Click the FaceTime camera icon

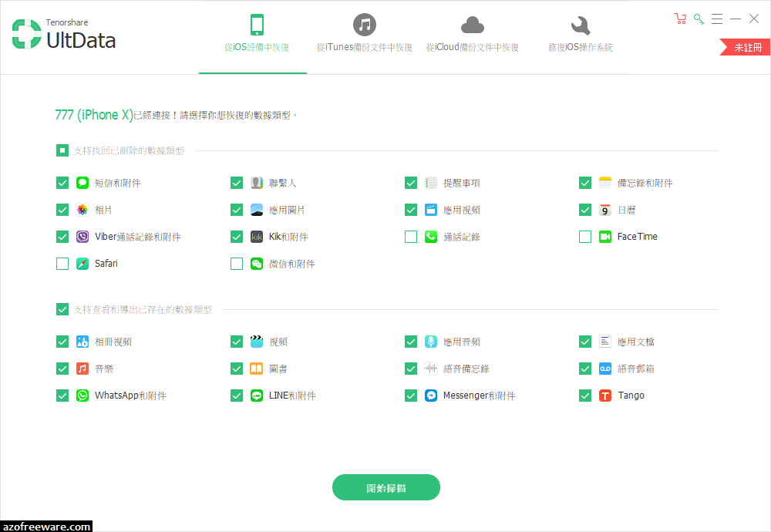pyautogui.click(x=604, y=237)
